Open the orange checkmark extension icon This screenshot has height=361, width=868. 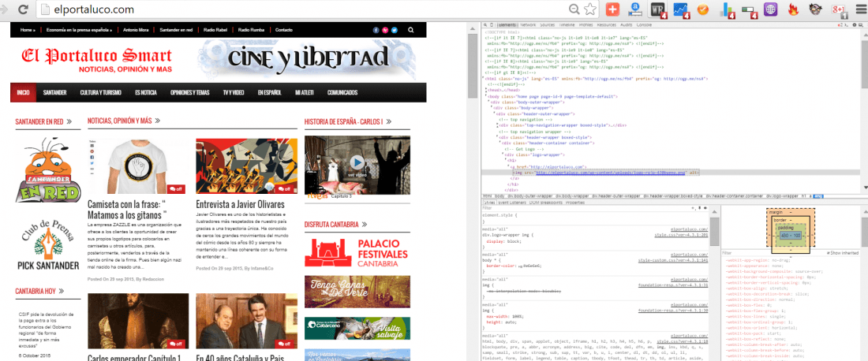(702, 9)
